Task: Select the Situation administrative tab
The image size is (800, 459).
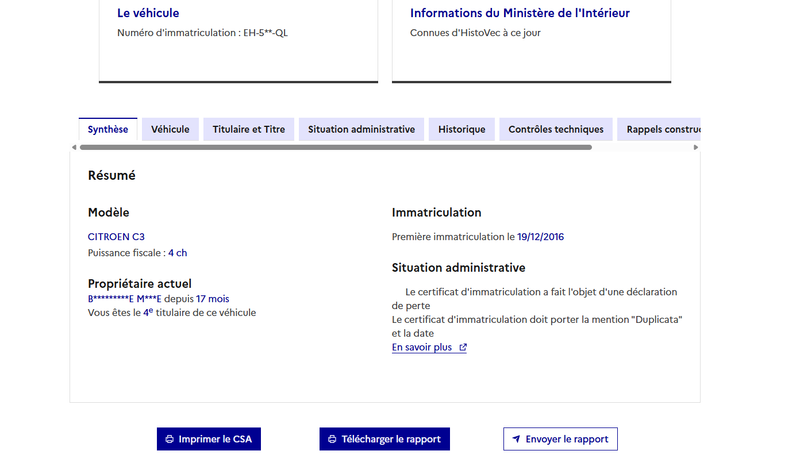Action: 361,129
